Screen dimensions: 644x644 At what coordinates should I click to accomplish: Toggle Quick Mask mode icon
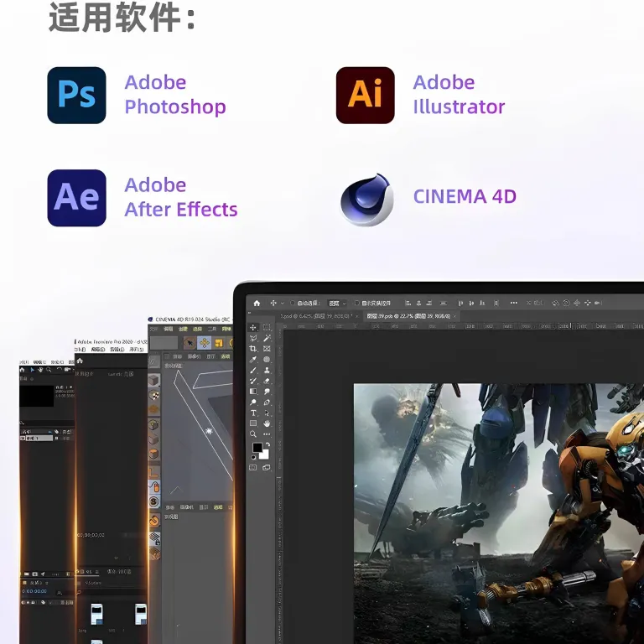tap(253, 467)
